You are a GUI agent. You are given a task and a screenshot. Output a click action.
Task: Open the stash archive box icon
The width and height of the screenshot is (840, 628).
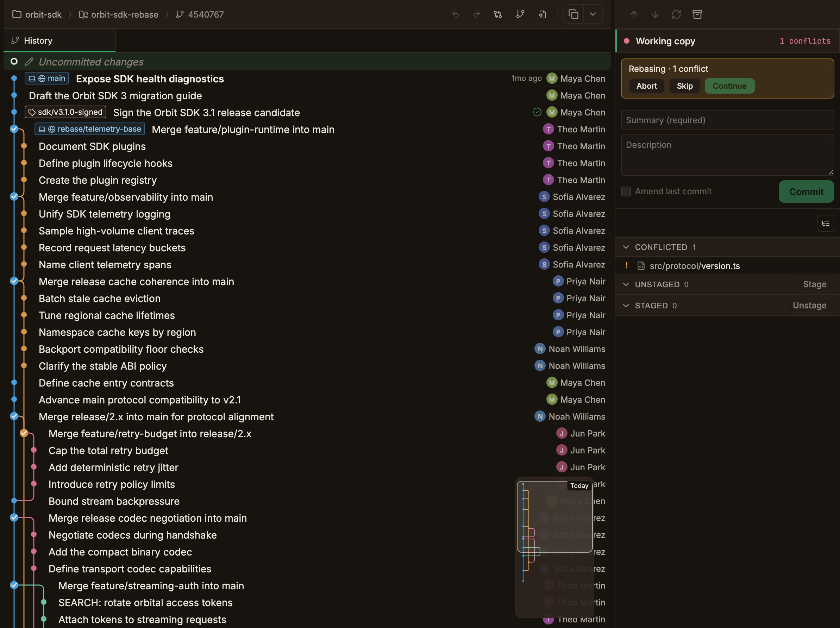coord(697,14)
